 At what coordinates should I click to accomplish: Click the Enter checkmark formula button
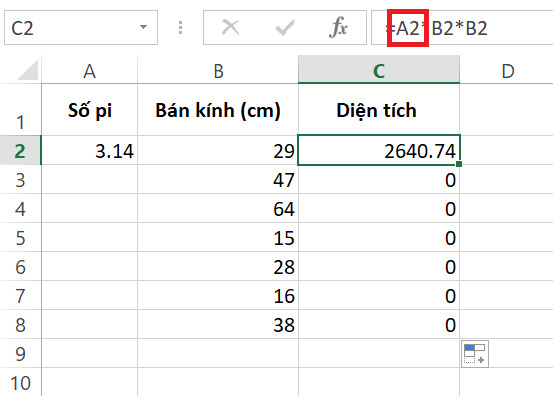pyautogui.click(x=285, y=28)
